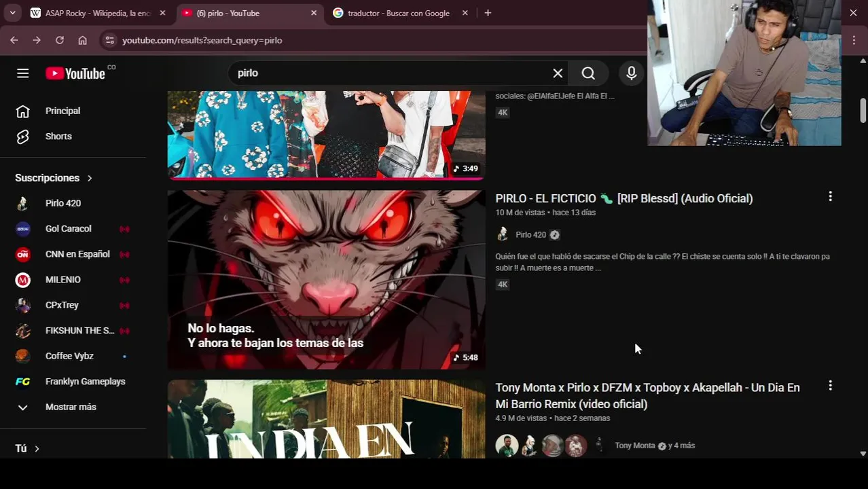Click '10 M de vistas' text
Viewport: 868px width, 489px height.
click(520, 213)
